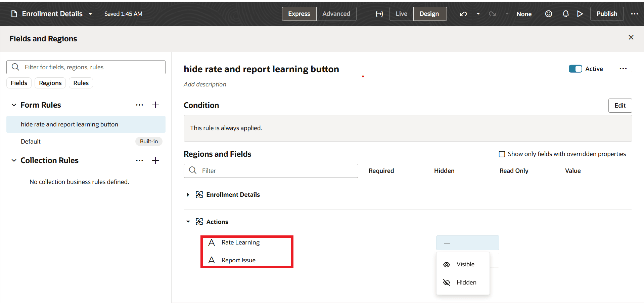Add a new Collection Rule with plus

click(155, 160)
